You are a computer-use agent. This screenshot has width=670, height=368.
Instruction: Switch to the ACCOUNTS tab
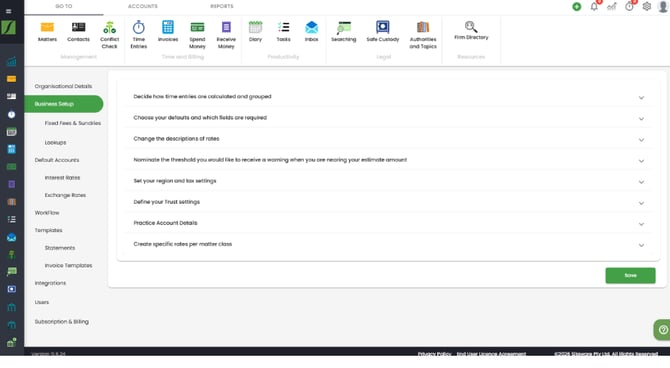coord(143,6)
